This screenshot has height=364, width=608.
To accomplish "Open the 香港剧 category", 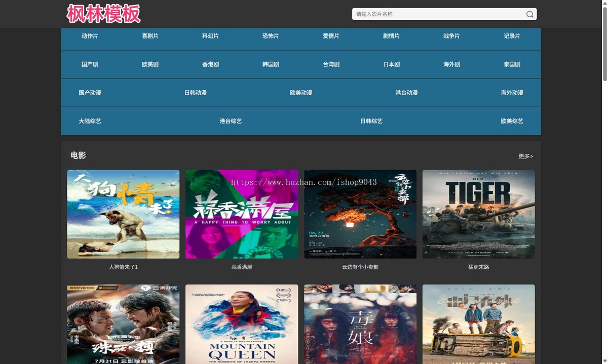I will tap(210, 64).
